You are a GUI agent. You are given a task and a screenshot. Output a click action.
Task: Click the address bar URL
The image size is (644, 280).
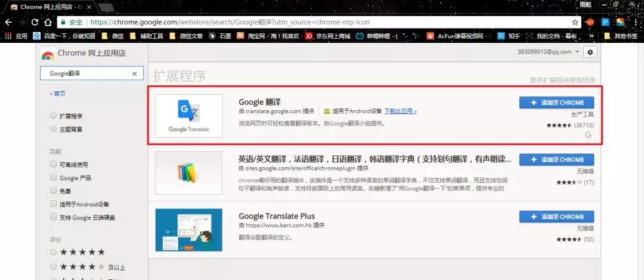[x=230, y=22]
